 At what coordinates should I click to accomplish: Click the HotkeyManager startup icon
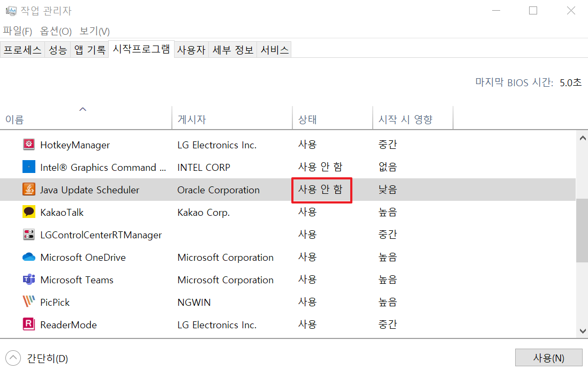[x=29, y=145]
